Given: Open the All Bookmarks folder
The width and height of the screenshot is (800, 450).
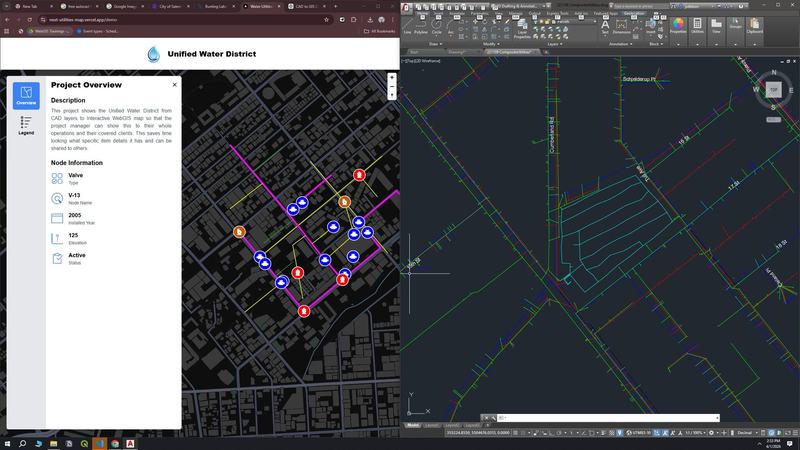Looking at the screenshot, I should pyautogui.click(x=379, y=31).
